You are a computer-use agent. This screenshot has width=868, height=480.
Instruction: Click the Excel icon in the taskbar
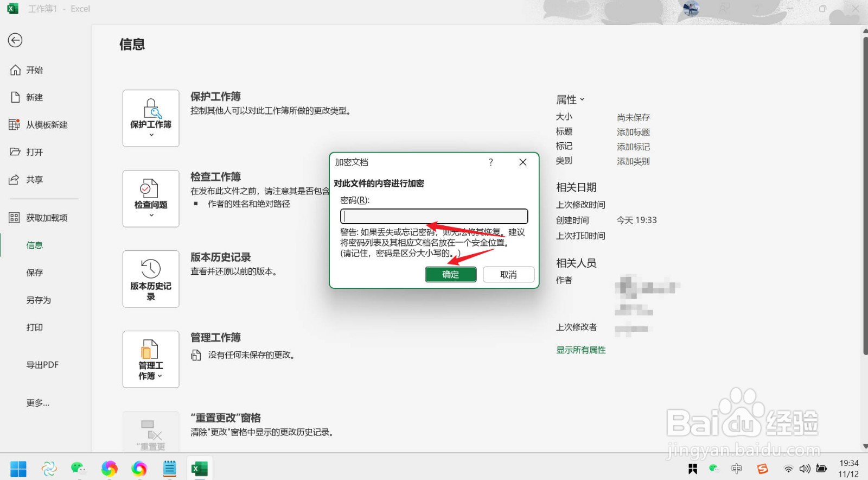point(200,469)
